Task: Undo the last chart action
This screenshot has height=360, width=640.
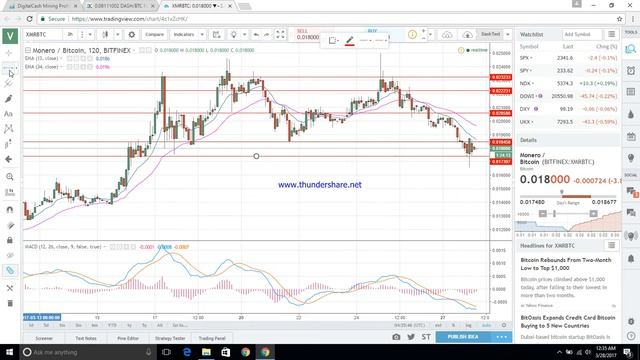Action: coord(256,35)
